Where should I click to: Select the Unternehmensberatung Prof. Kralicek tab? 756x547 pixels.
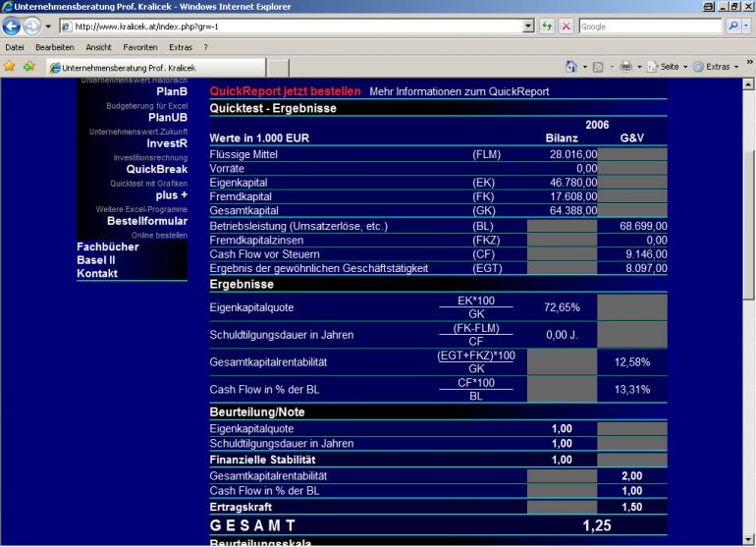pos(128,68)
